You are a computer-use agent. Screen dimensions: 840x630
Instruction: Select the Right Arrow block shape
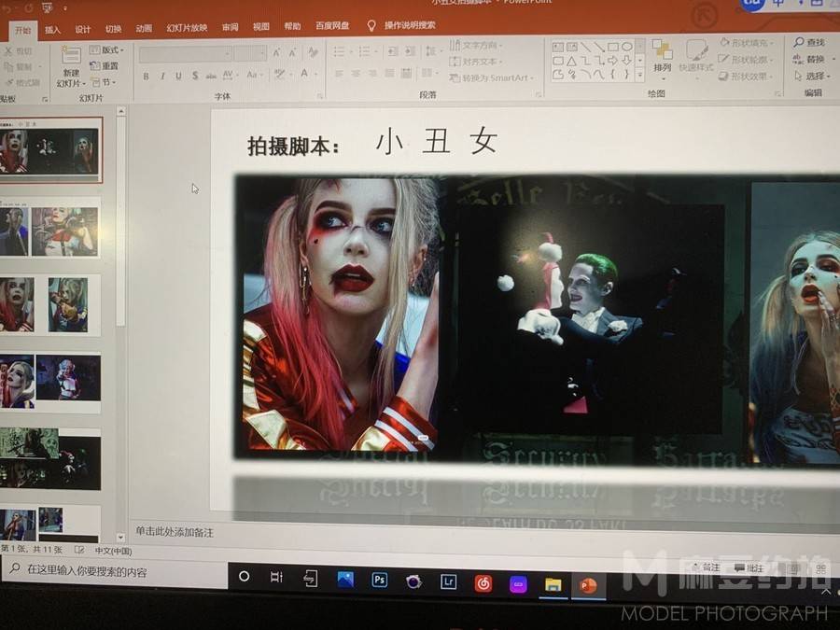613,61
